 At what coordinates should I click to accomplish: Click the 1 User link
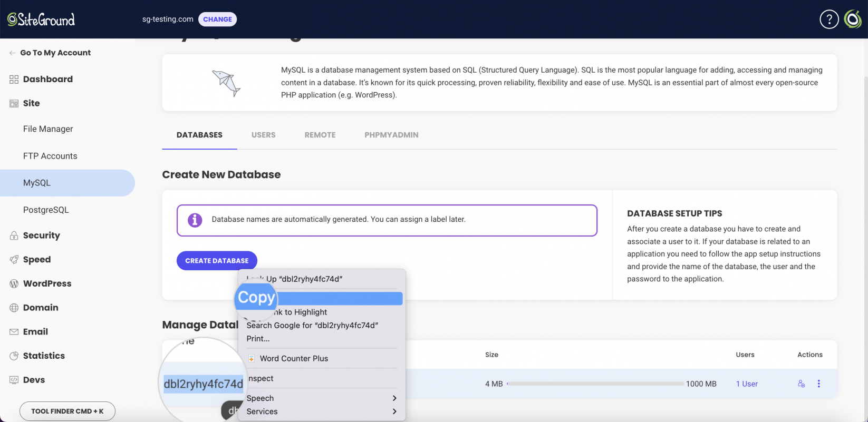pyautogui.click(x=747, y=384)
